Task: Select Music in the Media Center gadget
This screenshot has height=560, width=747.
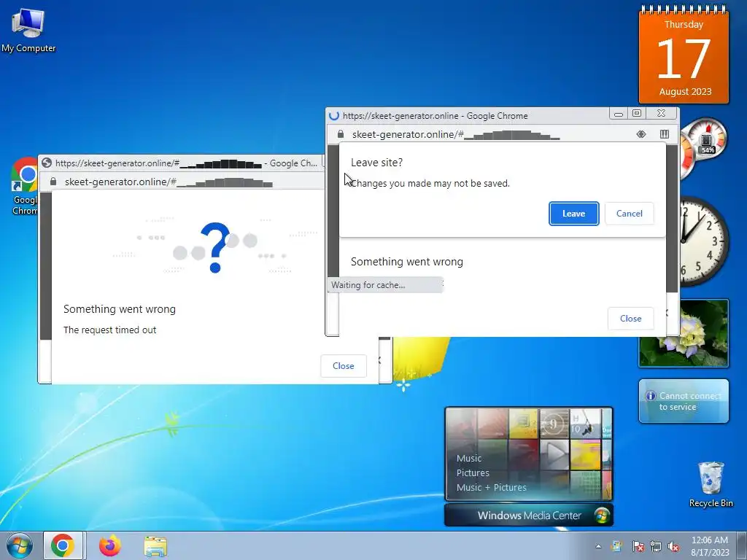Action: coord(469,458)
